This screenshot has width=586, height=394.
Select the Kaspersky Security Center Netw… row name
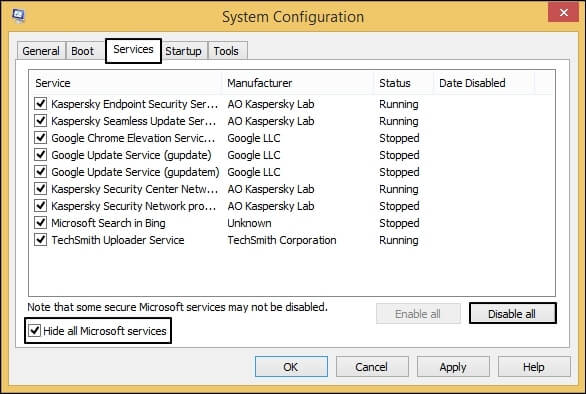pos(135,189)
